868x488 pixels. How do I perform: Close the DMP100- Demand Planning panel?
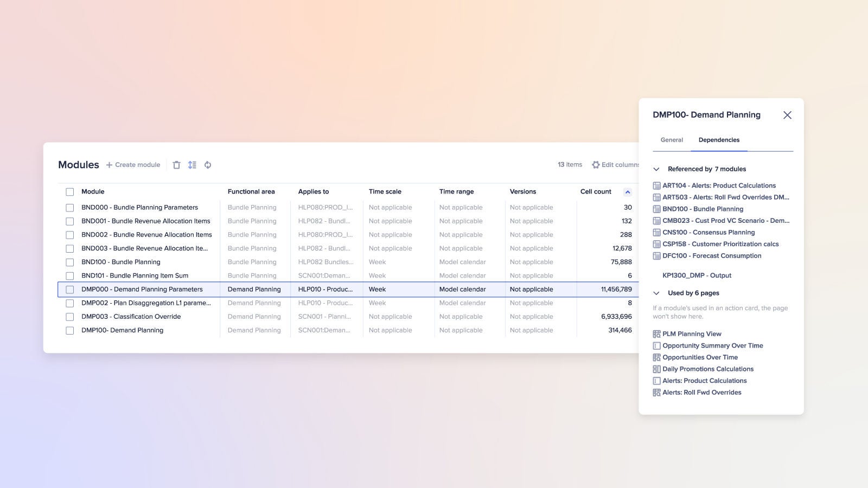coord(787,115)
